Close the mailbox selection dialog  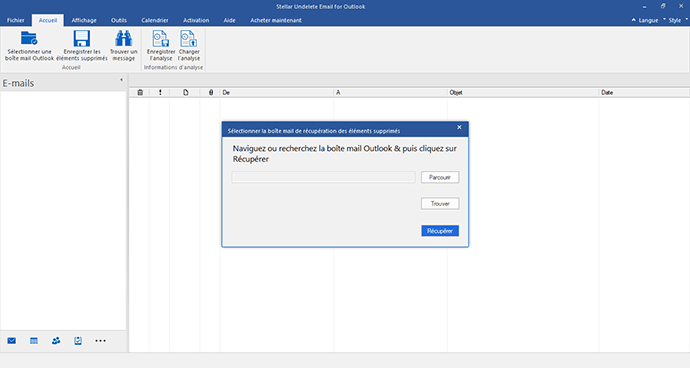tap(459, 127)
